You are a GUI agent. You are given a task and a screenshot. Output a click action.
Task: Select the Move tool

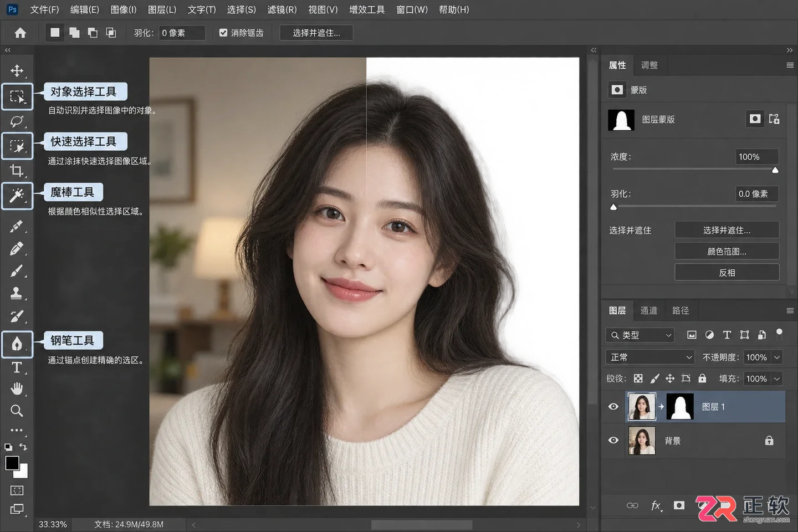(17, 71)
